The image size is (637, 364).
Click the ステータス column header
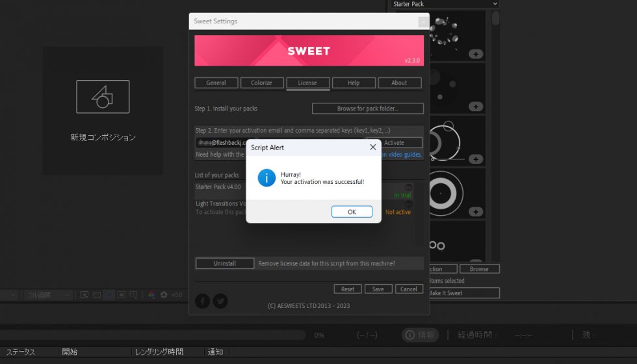[20, 352]
